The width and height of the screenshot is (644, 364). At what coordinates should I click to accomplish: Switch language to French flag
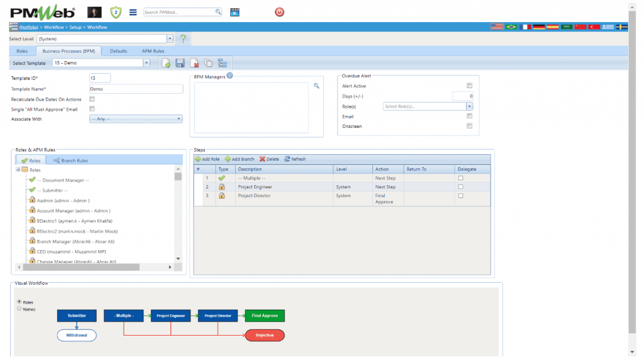point(525,26)
